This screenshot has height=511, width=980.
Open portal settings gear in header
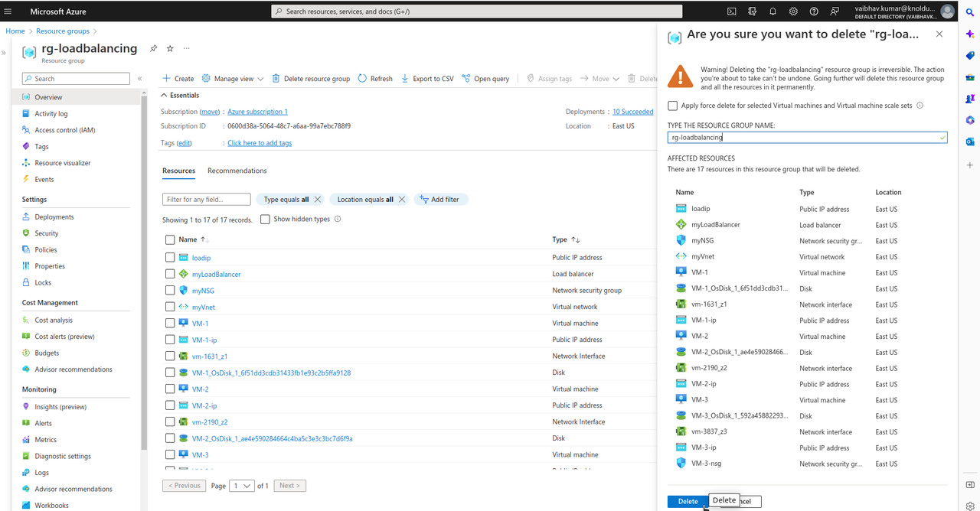tap(794, 11)
